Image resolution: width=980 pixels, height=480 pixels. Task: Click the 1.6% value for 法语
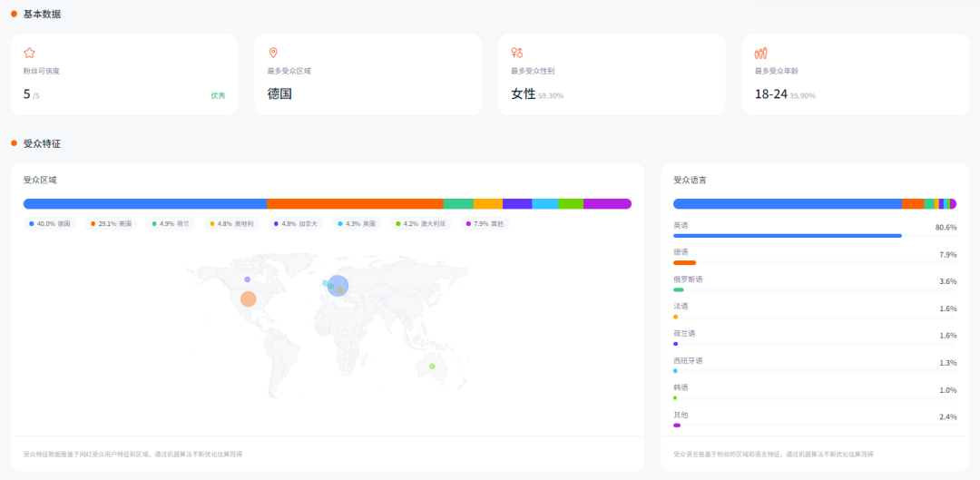click(948, 309)
